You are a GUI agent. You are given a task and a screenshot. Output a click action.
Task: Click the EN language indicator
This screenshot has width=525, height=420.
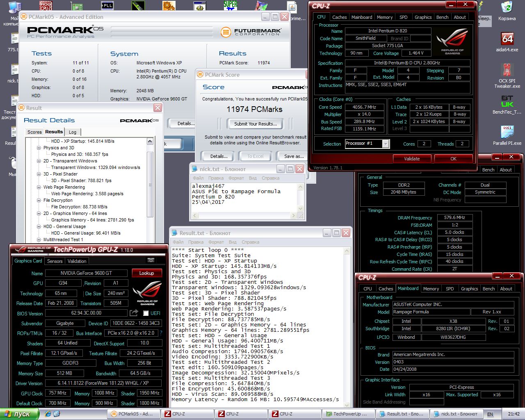tap(490, 414)
